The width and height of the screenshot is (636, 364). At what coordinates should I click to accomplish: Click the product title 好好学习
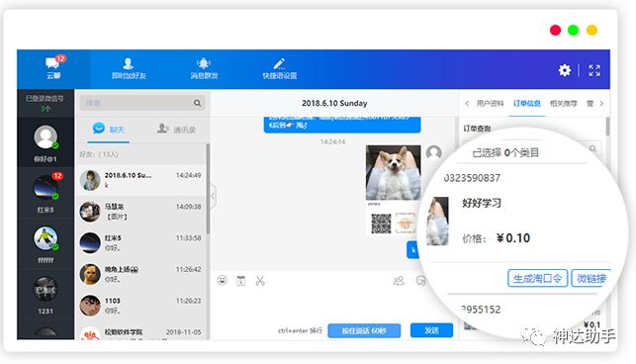[482, 203]
